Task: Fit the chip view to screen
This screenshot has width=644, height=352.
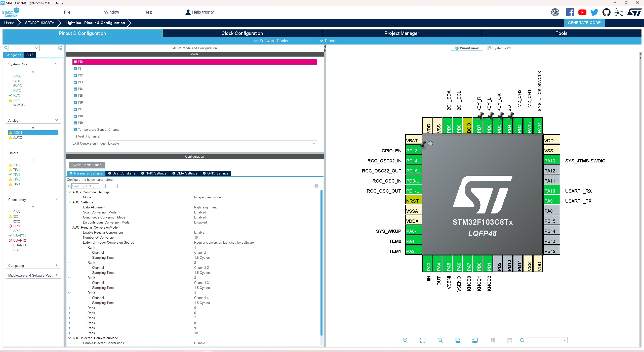Action: (423, 340)
